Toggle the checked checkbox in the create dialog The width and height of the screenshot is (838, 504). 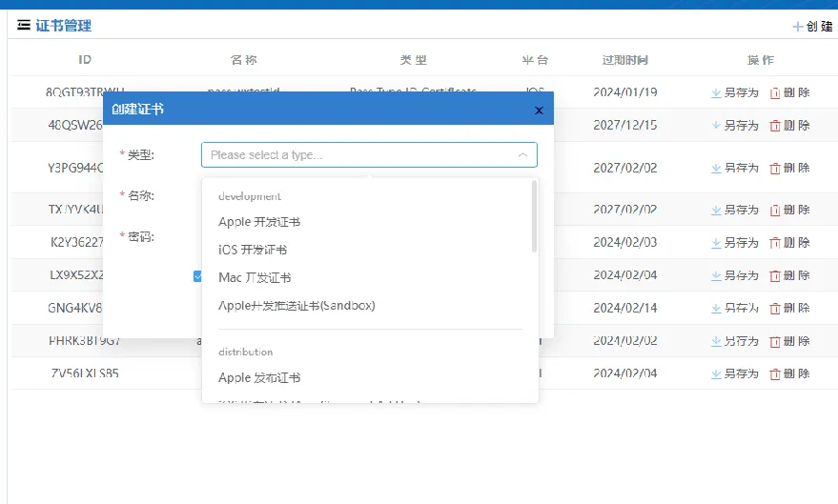pyautogui.click(x=197, y=276)
